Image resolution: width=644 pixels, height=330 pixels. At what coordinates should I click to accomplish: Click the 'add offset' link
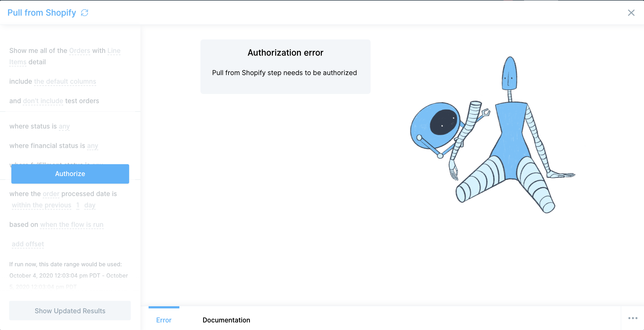pyautogui.click(x=28, y=244)
